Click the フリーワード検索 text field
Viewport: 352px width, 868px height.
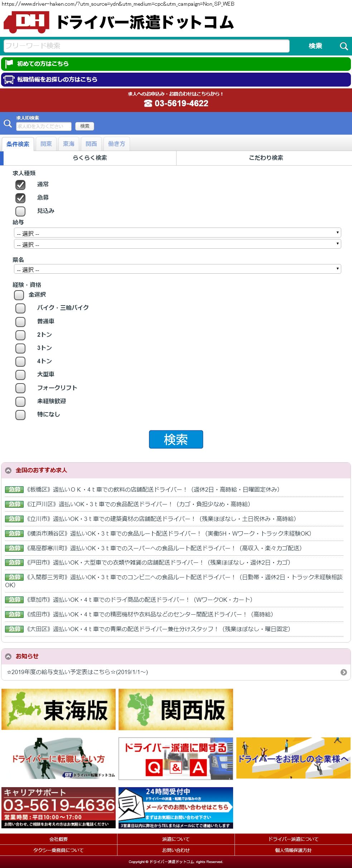pyautogui.click(x=146, y=46)
